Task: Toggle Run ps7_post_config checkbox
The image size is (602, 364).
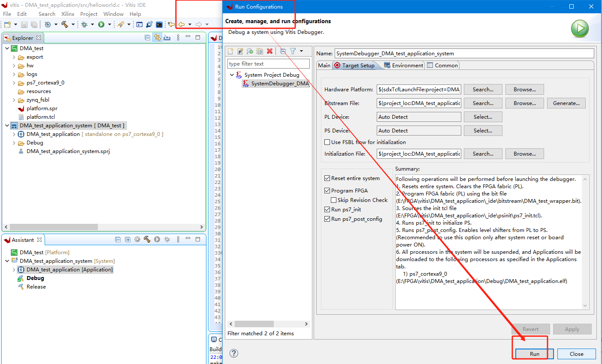Action: 327,219
